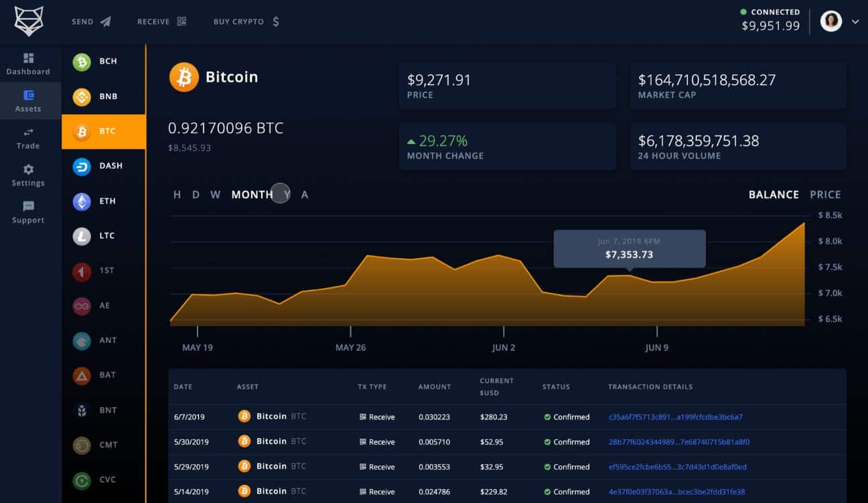This screenshot has width=868, height=503.
Task: Click the RECEIVE button label
Action: click(x=153, y=22)
